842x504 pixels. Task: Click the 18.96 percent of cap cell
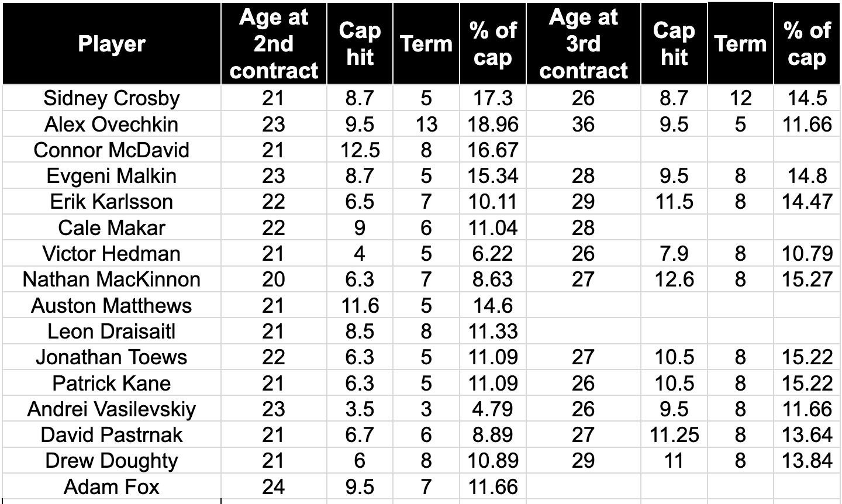(492, 124)
